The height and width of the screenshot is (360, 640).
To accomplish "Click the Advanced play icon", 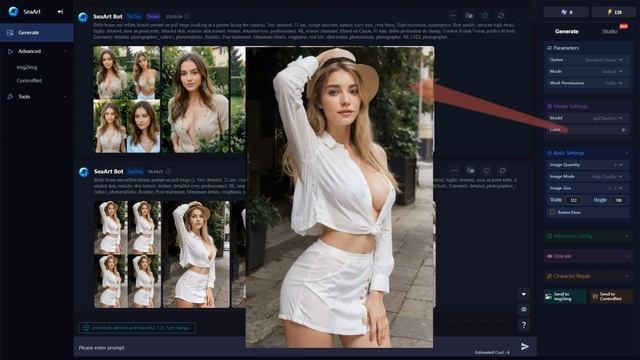I will tap(10, 51).
